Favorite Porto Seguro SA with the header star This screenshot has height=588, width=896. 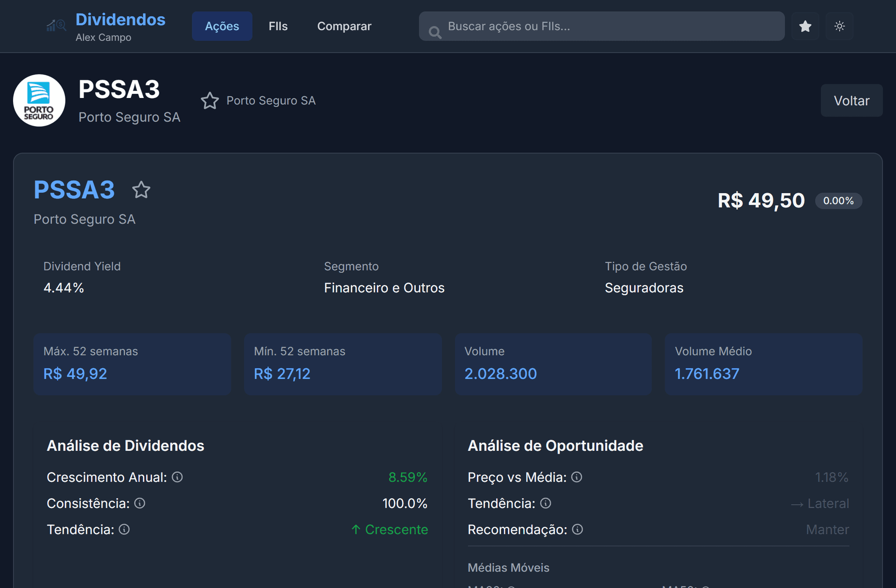[210, 100]
